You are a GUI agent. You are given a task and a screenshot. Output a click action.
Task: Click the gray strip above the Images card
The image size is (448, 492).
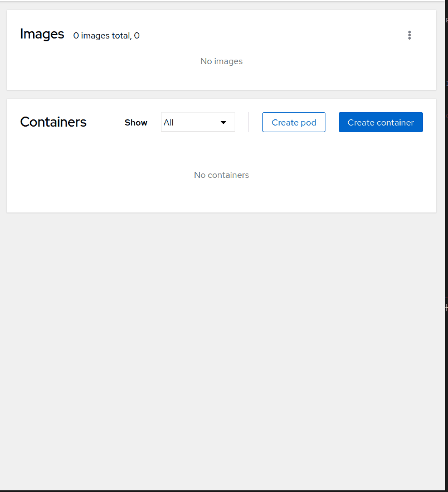point(221,6)
